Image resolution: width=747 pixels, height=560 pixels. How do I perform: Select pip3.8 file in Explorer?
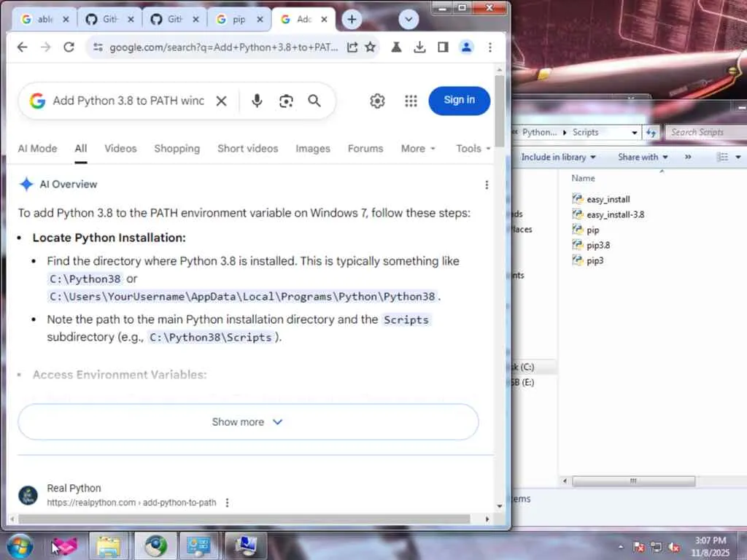point(591,245)
